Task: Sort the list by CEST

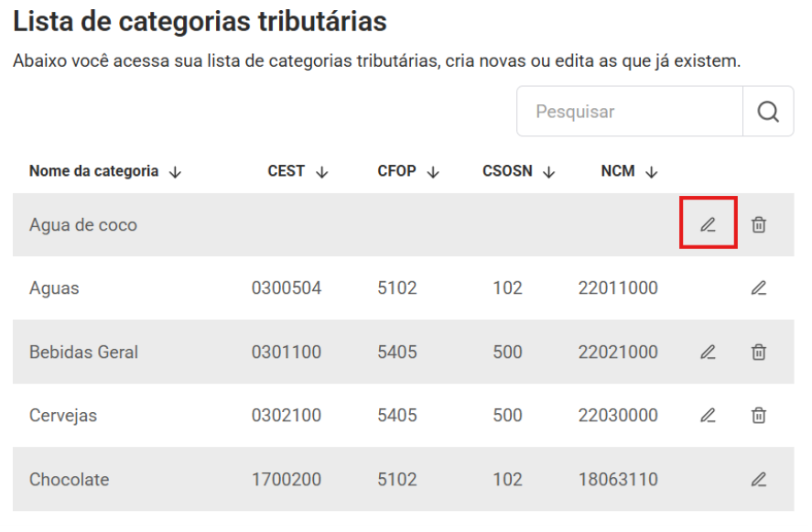Action: 298,171
